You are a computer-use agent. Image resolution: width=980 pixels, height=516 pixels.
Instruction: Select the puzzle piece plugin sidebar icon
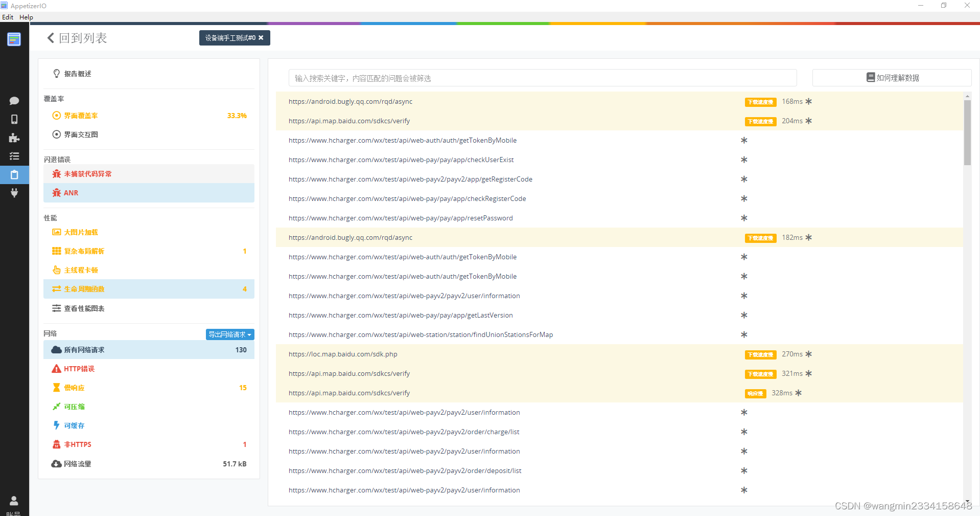[x=14, y=138]
